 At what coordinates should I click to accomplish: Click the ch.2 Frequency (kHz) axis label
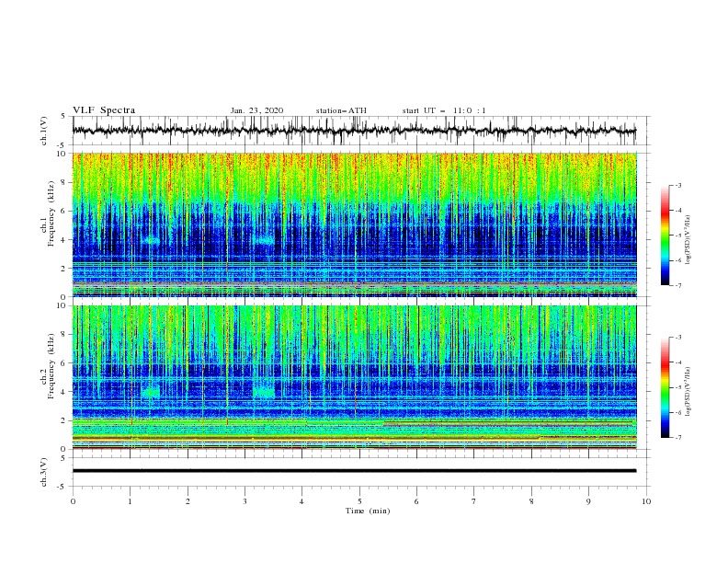48,366
